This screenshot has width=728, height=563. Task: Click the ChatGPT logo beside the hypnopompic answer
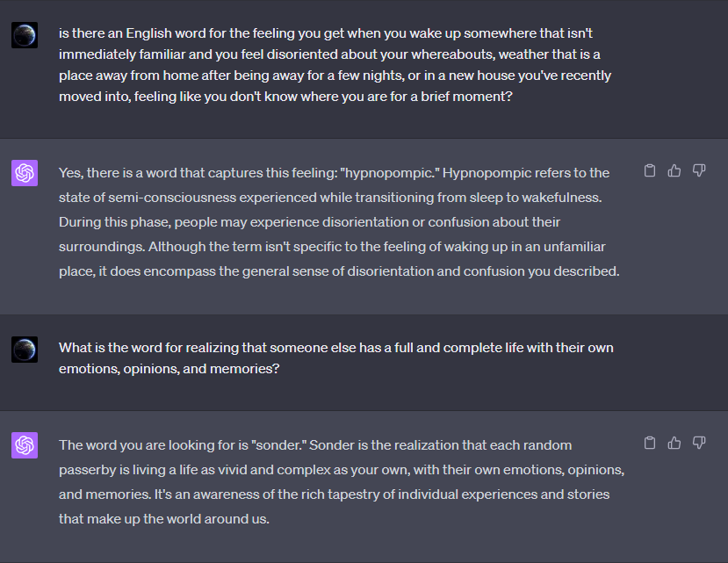pyautogui.click(x=25, y=173)
